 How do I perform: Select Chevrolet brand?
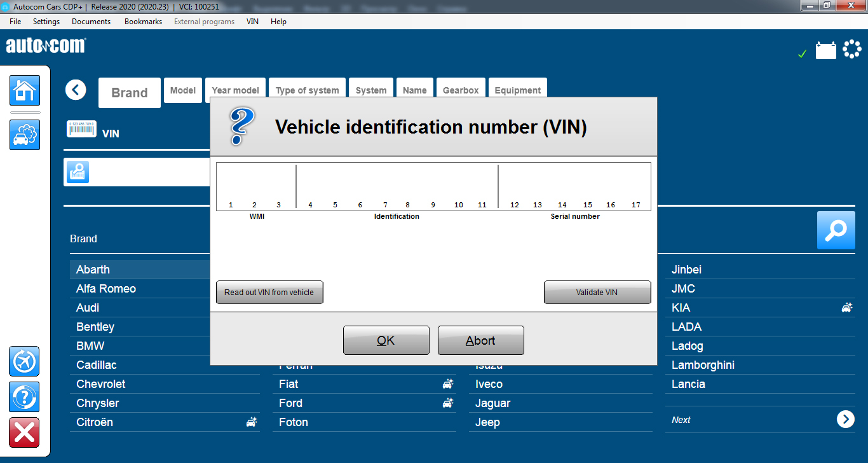coord(165,384)
